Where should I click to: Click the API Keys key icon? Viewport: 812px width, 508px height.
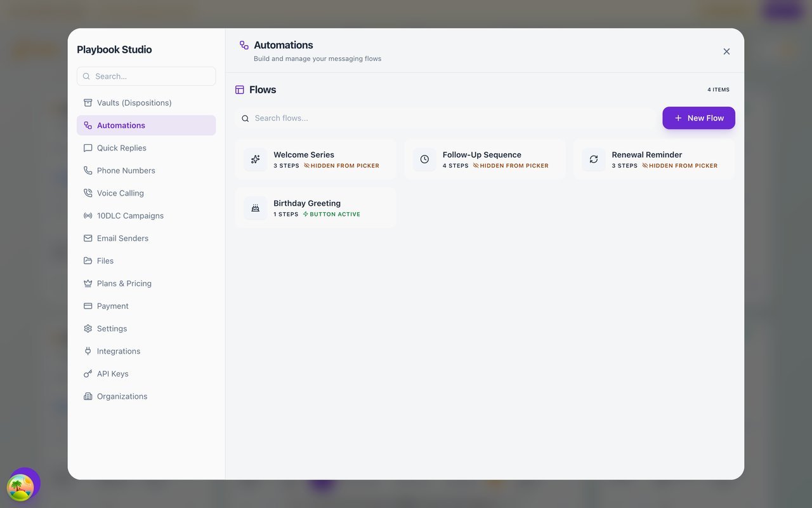pos(88,373)
